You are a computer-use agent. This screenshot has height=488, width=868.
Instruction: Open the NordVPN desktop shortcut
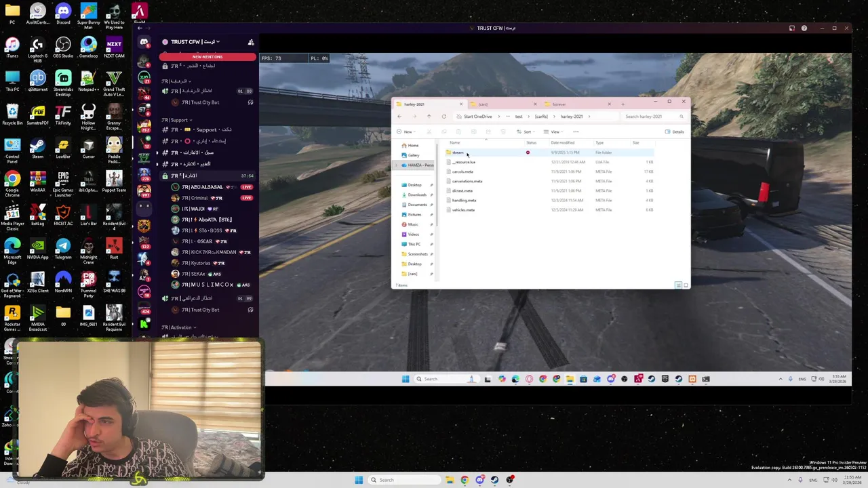[63, 281]
